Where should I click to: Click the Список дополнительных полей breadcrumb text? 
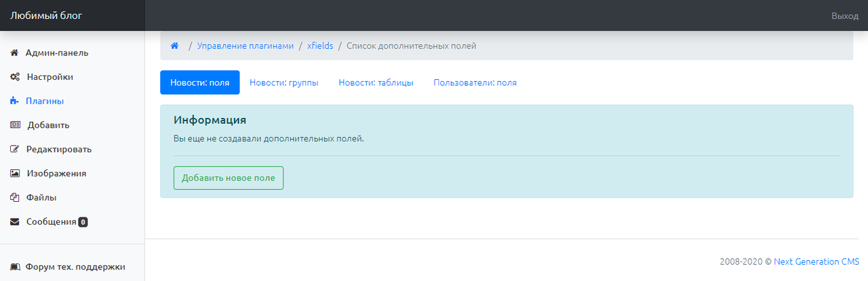click(x=412, y=46)
